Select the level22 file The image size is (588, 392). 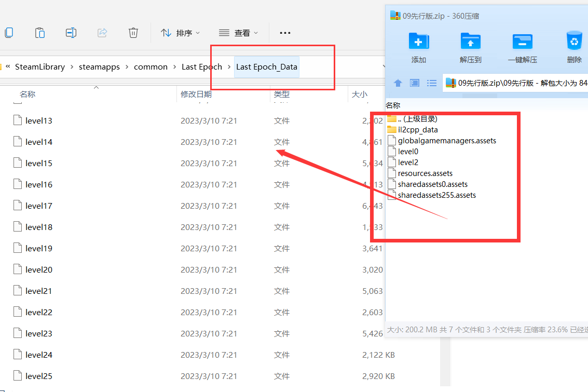(x=38, y=313)
